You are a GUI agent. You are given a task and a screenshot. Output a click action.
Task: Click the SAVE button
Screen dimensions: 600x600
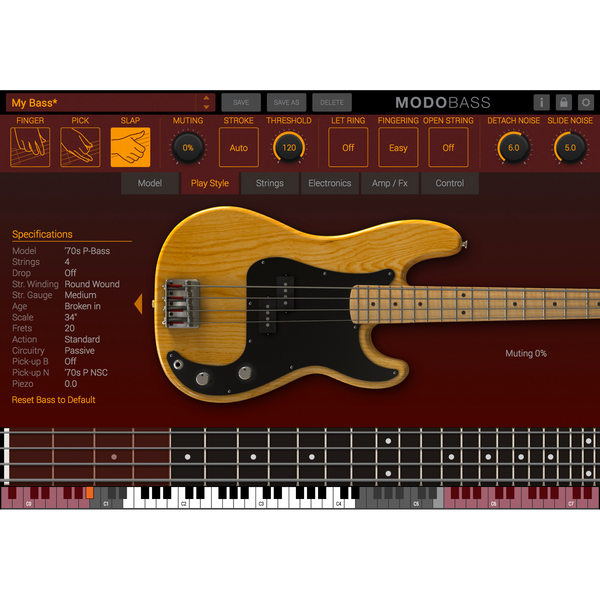tap(241, 103)
